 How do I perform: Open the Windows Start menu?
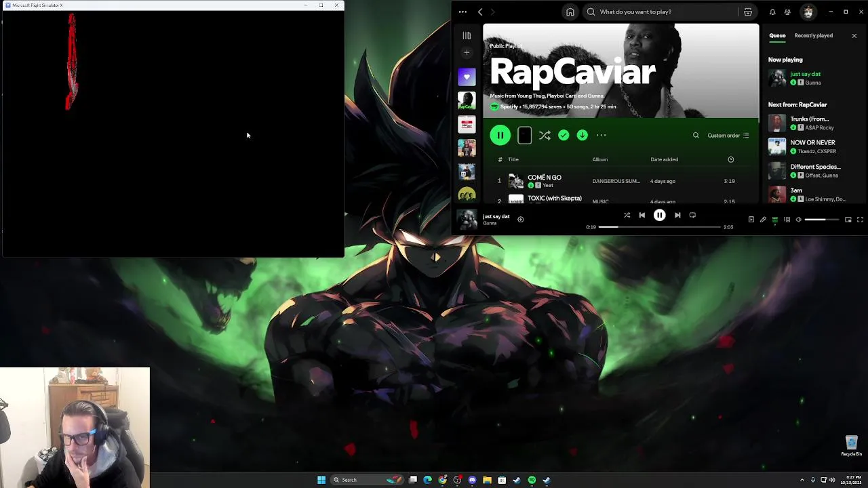321,480
